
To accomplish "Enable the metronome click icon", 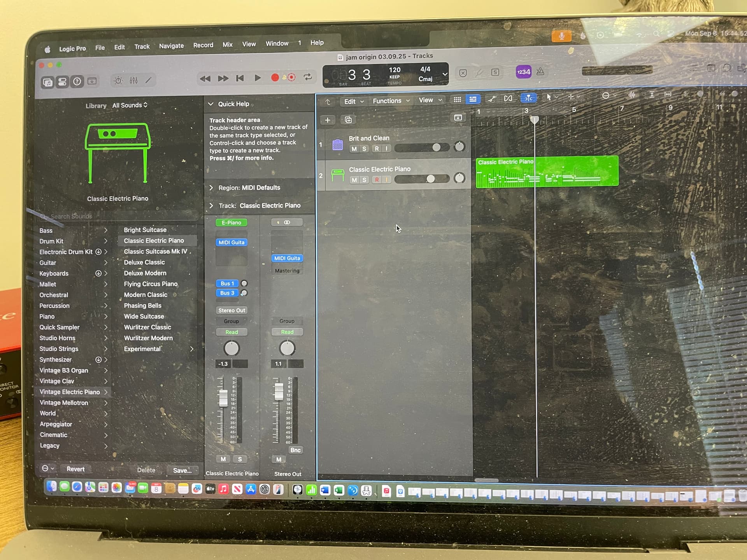I will (540, 72).
